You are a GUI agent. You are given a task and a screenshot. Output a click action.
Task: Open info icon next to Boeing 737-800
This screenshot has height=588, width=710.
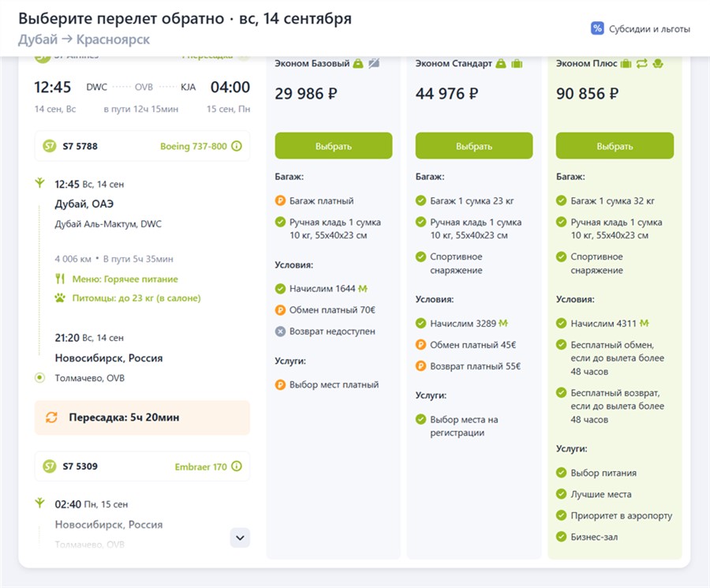point(236,146)
